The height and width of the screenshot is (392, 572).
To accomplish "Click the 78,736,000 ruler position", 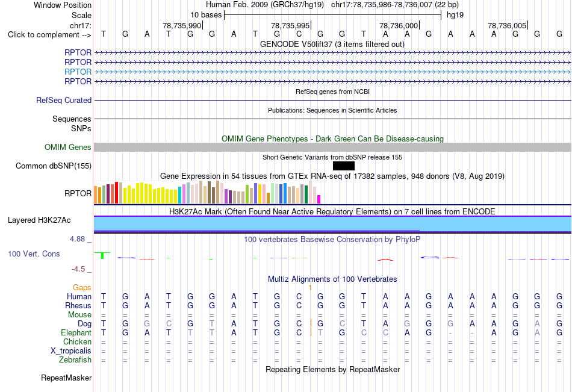I will [399, 25].
